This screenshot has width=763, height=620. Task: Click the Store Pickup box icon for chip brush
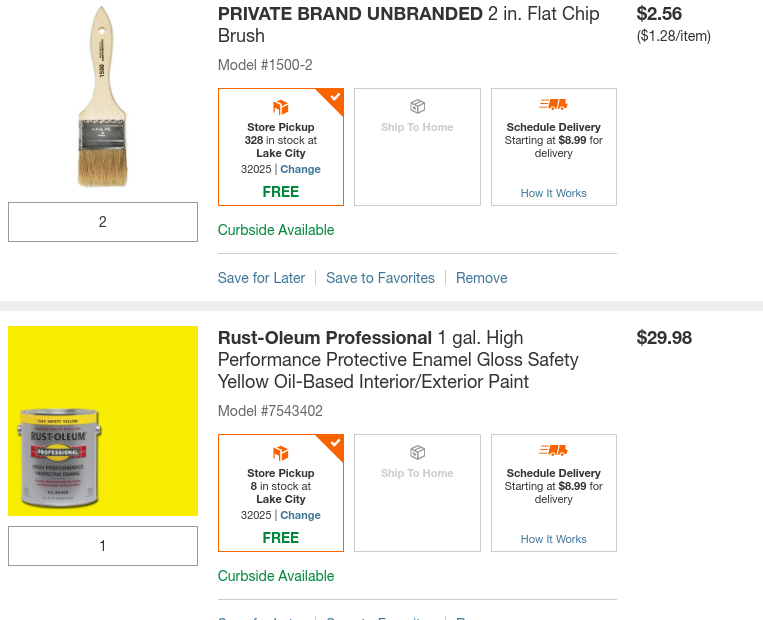[x=281, y=107]
